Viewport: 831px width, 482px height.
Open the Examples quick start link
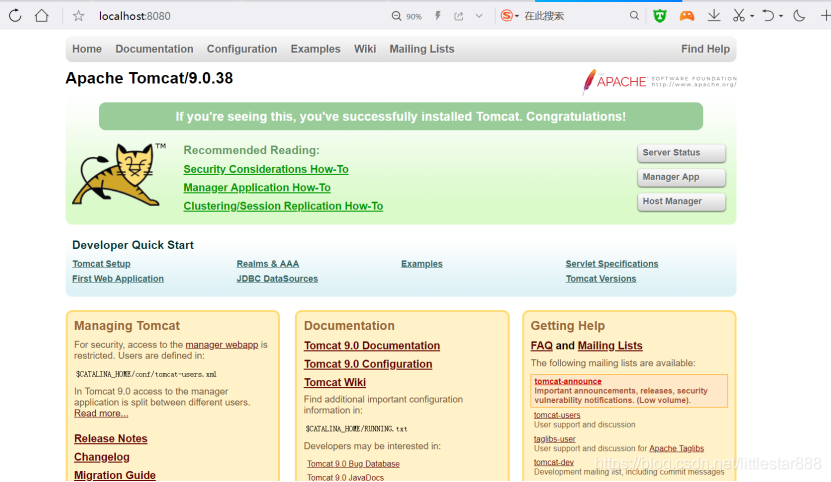(422, 264)
